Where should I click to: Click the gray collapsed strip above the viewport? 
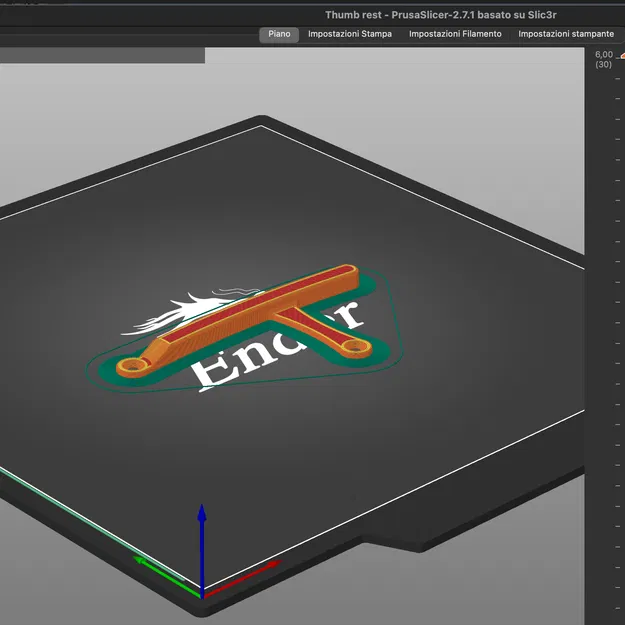[102, 55]
